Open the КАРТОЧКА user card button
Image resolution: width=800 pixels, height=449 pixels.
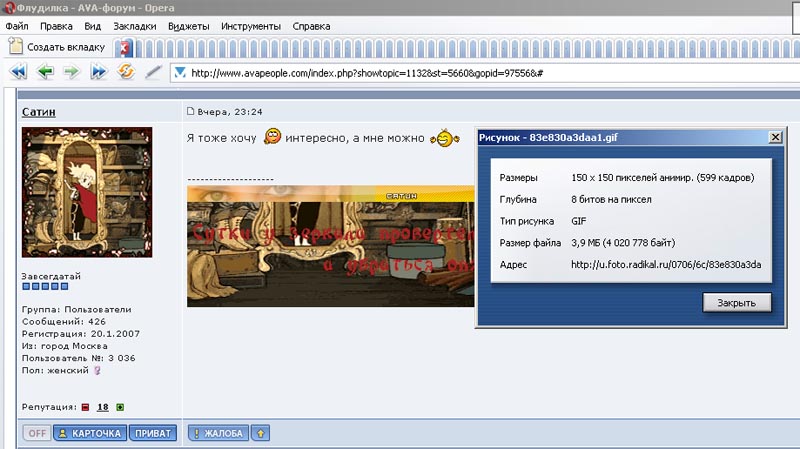point(90,433)
